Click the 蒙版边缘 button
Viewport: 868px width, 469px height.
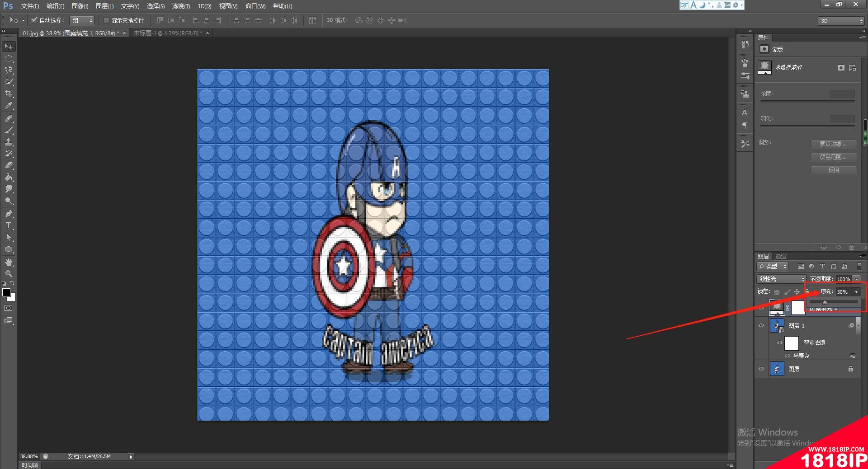pos(834,144)
